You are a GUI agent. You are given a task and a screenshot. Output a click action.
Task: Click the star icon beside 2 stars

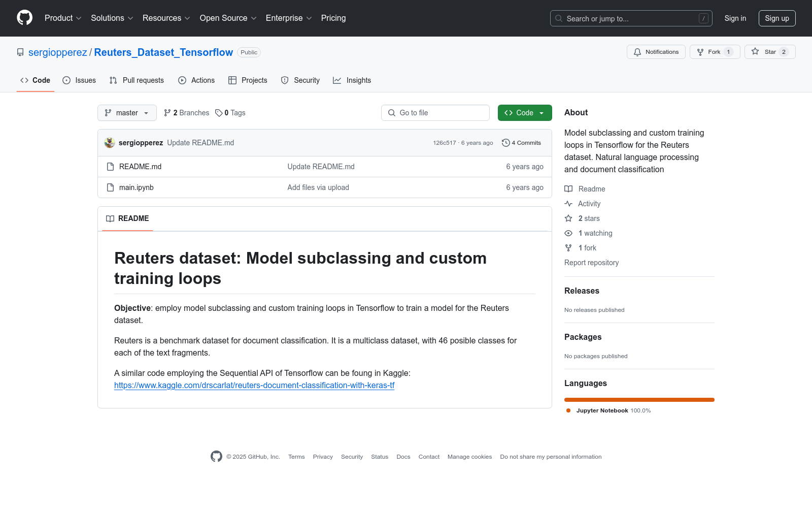(x=568, y=218)
